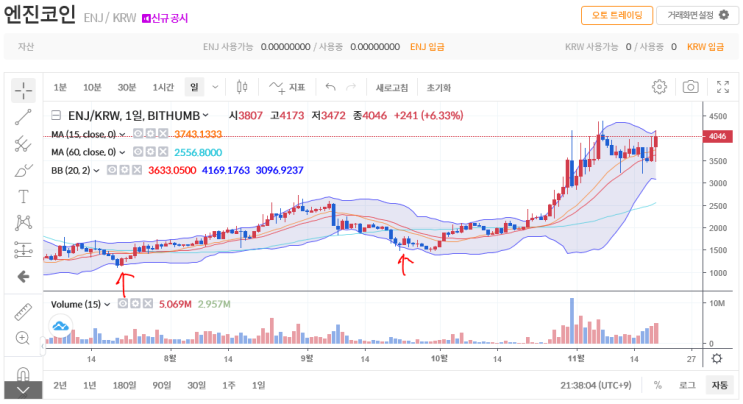Open settings for Volume indicator
This screenshot has width=743, height=404.
pyautogui.click(x=136, y=304)
